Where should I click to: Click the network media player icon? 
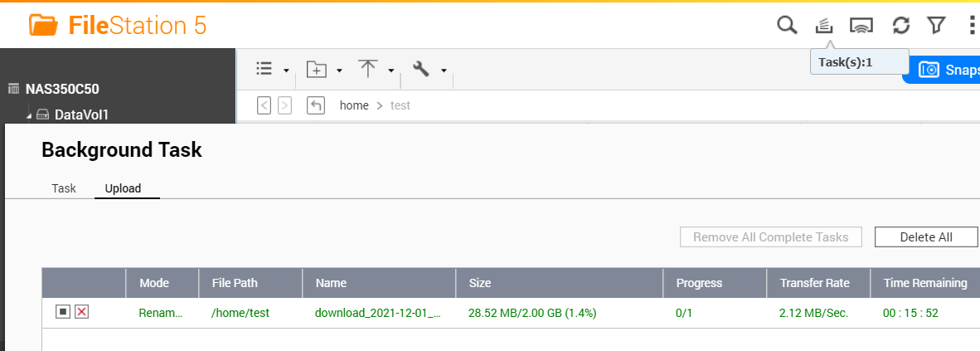click(861, 26)
